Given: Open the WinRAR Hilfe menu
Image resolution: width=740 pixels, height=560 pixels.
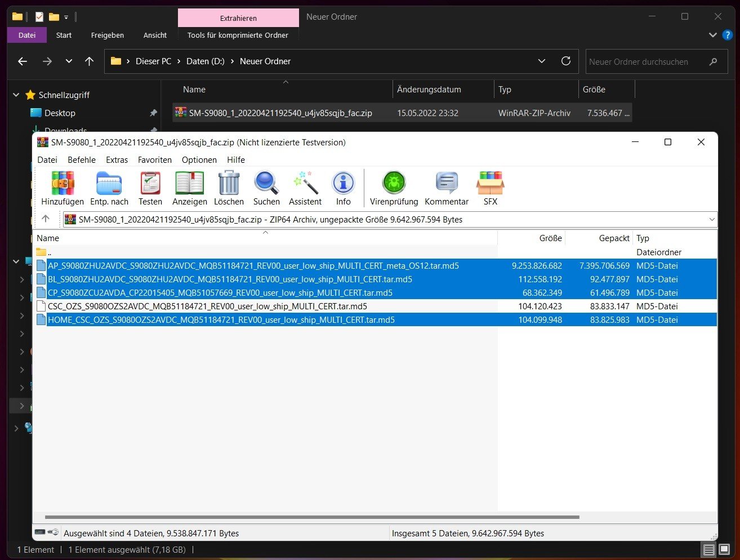Looking at the screenshot, I should coord(236,160).
